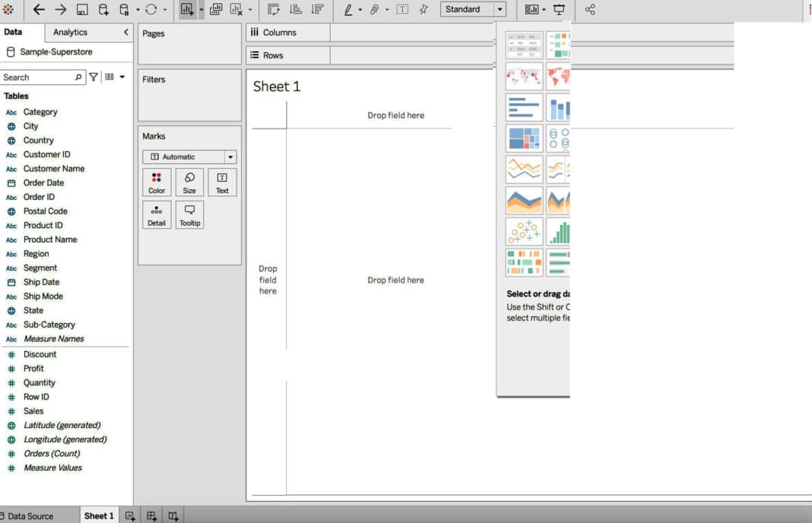Open the Size shelf in the Marks card
The height and width of the screenshot is (523, 812).
point(189,182)
